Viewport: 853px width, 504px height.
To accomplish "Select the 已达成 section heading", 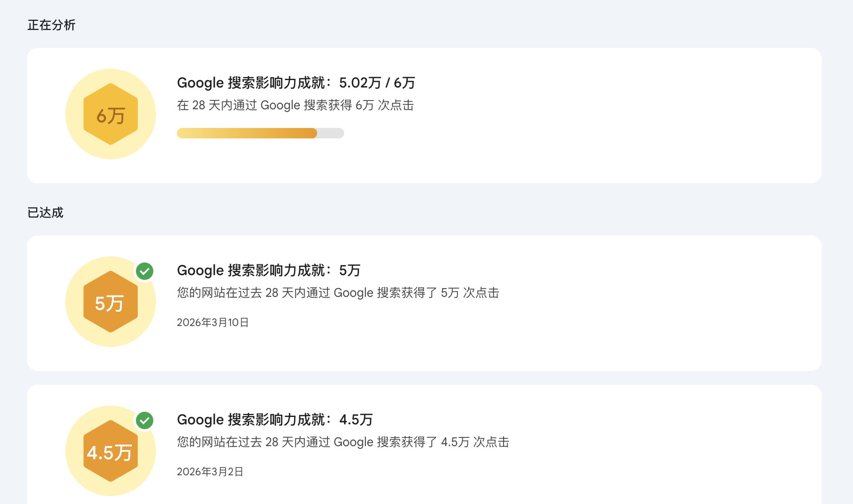I will pos(45,213).
